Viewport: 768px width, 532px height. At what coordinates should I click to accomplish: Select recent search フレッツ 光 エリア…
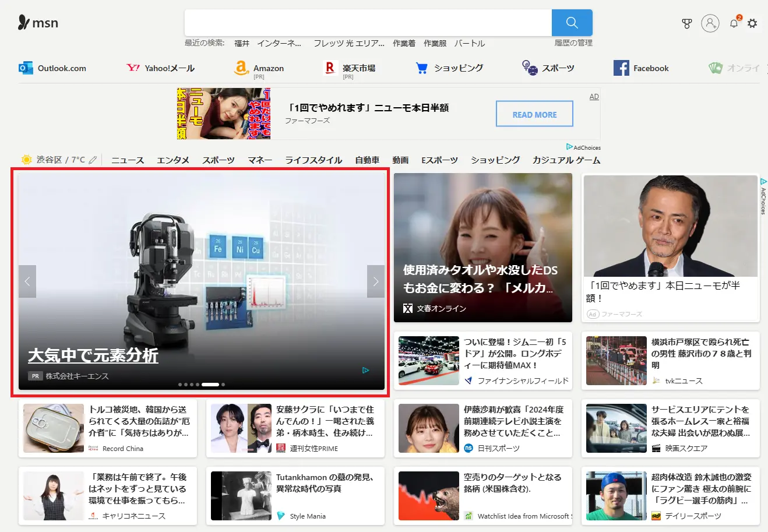coord(349,43)
